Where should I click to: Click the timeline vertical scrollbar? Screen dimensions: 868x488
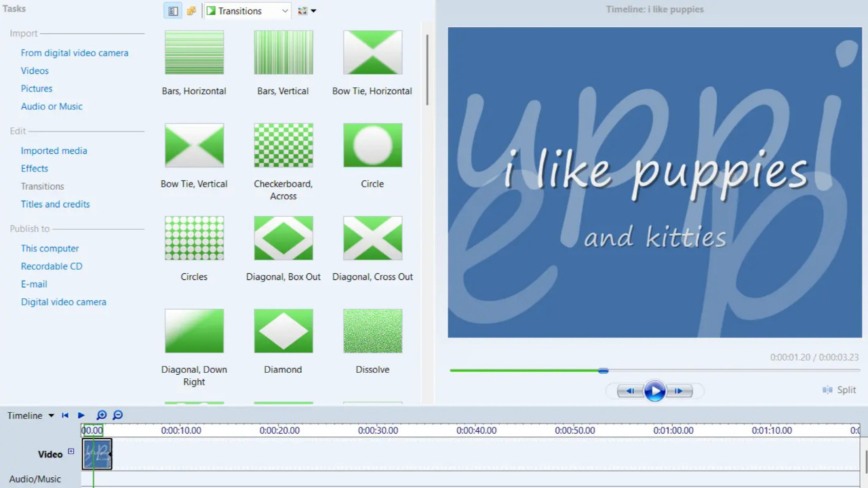865,462
